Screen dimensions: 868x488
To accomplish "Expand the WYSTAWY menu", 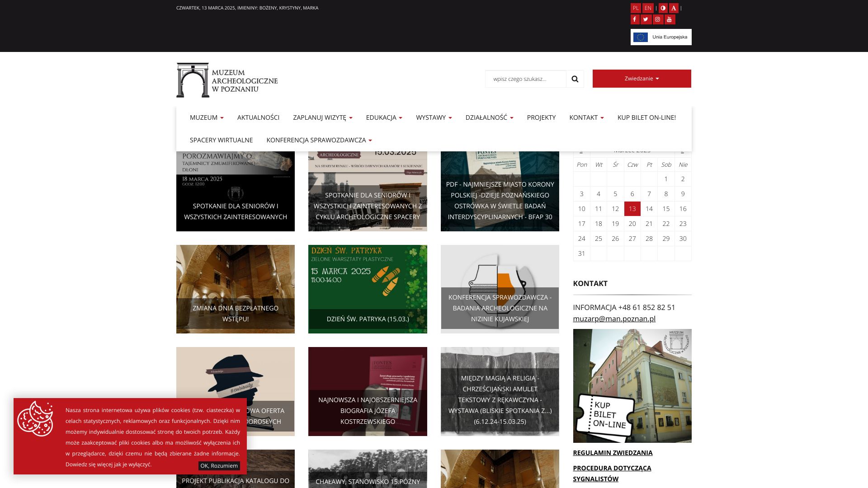I will click(x=434, y=117).
